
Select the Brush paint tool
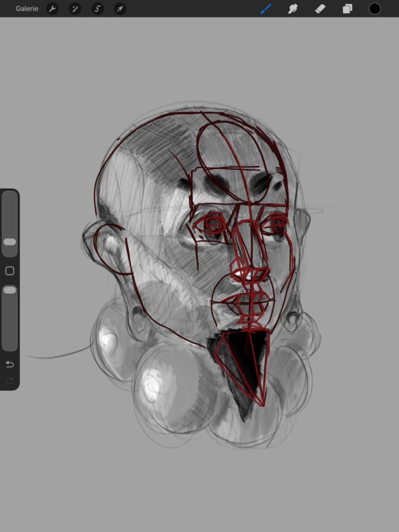266,9
